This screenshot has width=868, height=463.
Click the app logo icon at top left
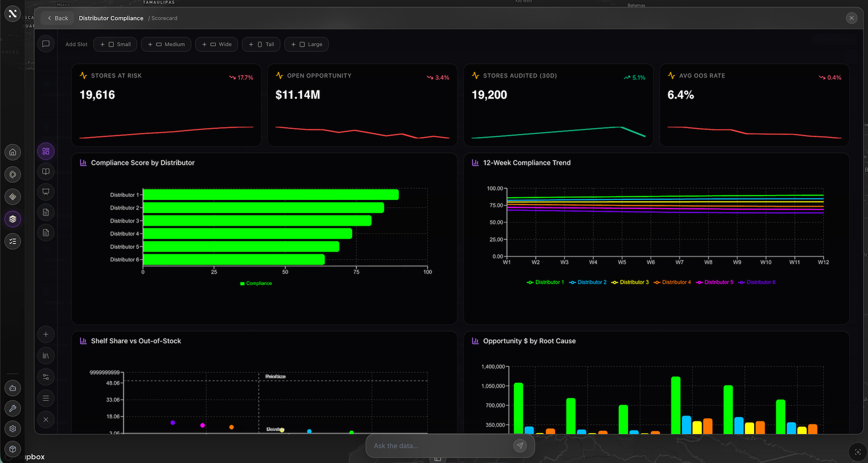click(x=12, y=14)
